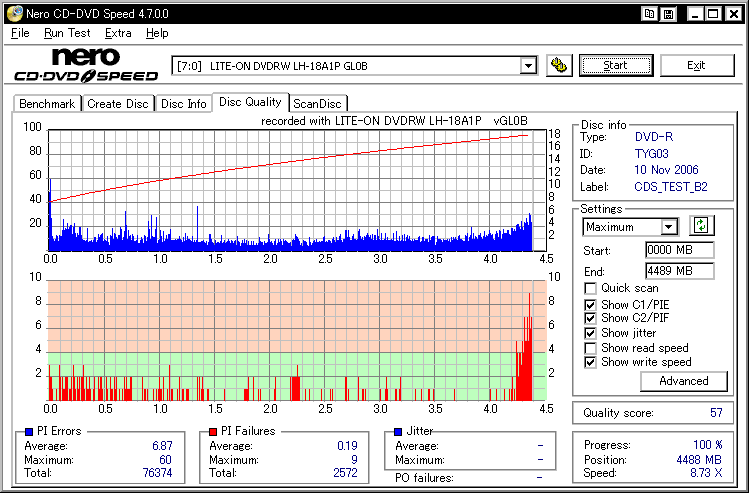Disable Show write speed checkbox

590,362
